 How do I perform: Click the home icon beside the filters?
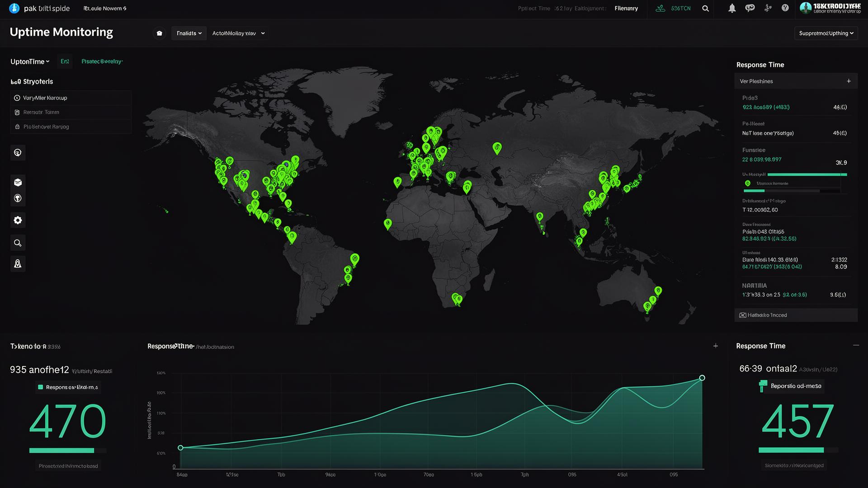click(159, 33)
